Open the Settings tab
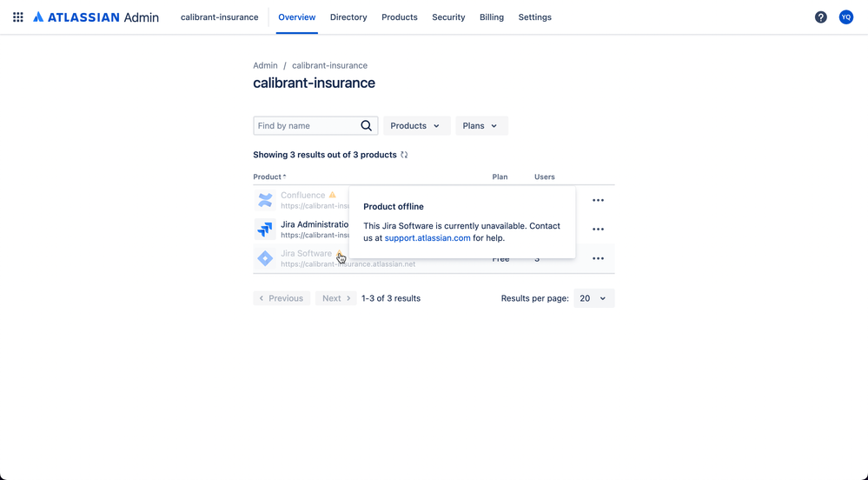This screenshot has width=868, height=480. pos(534,17)
